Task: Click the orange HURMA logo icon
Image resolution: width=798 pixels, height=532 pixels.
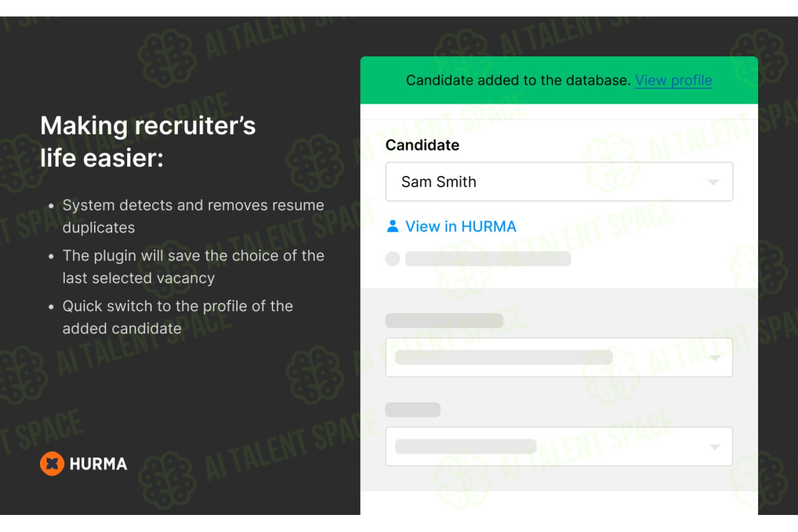Action: point(52,464)
